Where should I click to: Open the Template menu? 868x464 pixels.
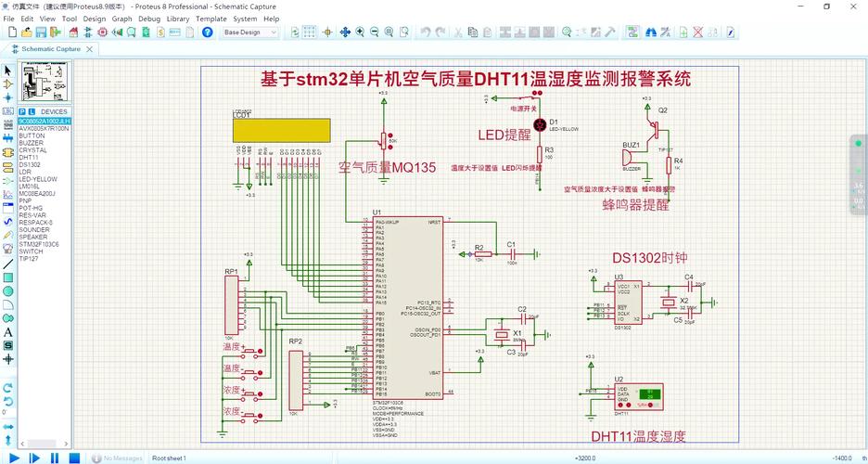click(211, 19)
